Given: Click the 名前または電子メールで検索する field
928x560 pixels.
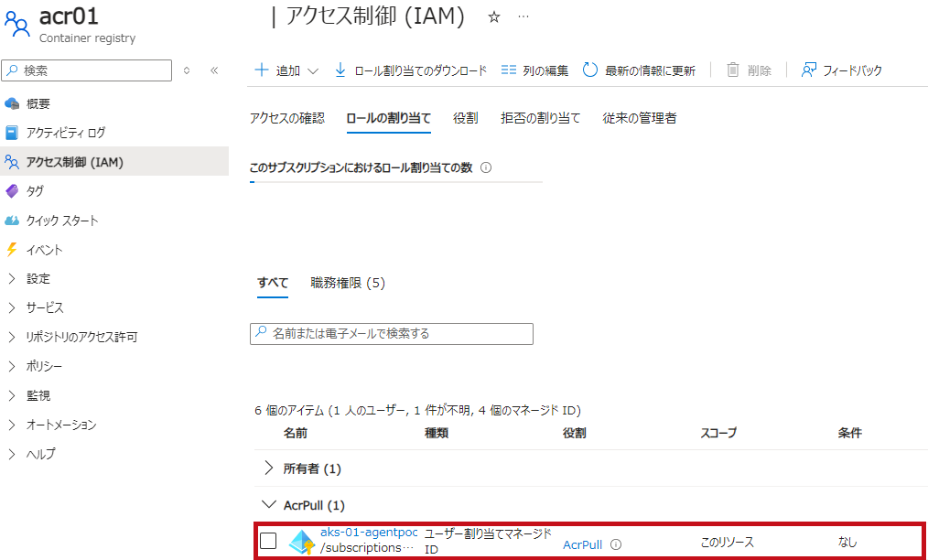Looking at the screenshot, I should click(391, 334).
